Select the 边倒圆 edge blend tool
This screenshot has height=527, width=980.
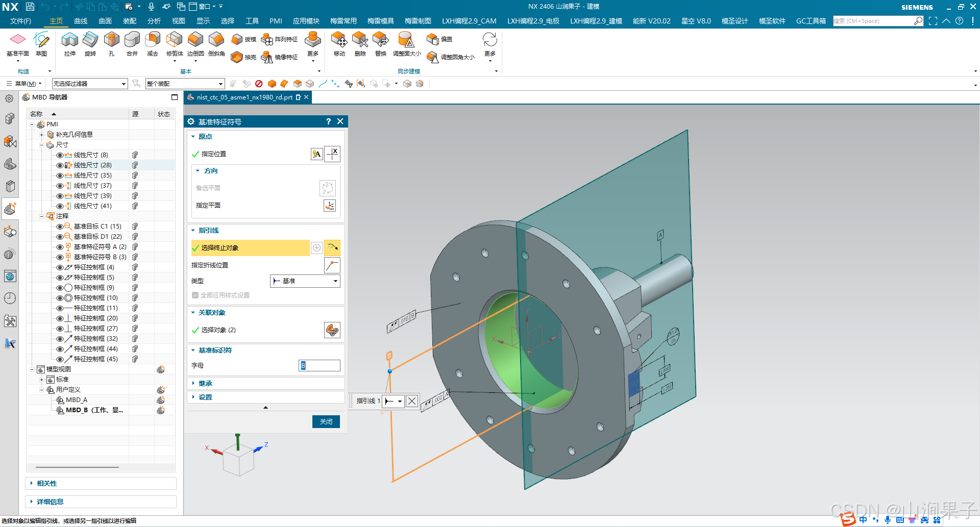coord(195,43)
